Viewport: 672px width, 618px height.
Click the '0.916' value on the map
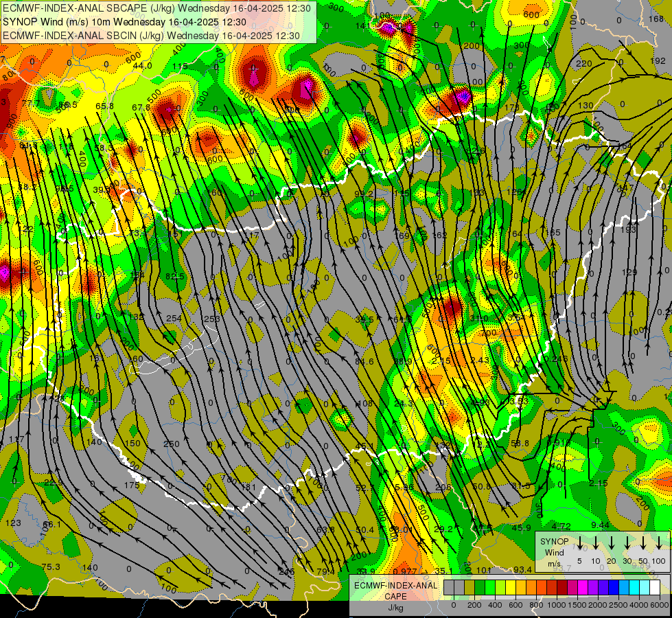click(559, 442)
